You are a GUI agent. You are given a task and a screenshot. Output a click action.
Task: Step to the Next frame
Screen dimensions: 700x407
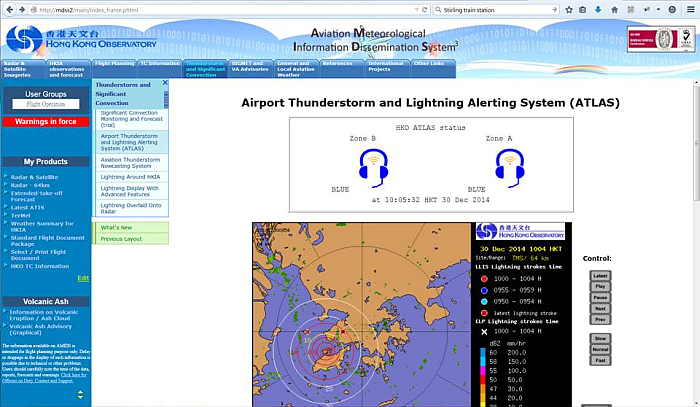coord(600,309)
